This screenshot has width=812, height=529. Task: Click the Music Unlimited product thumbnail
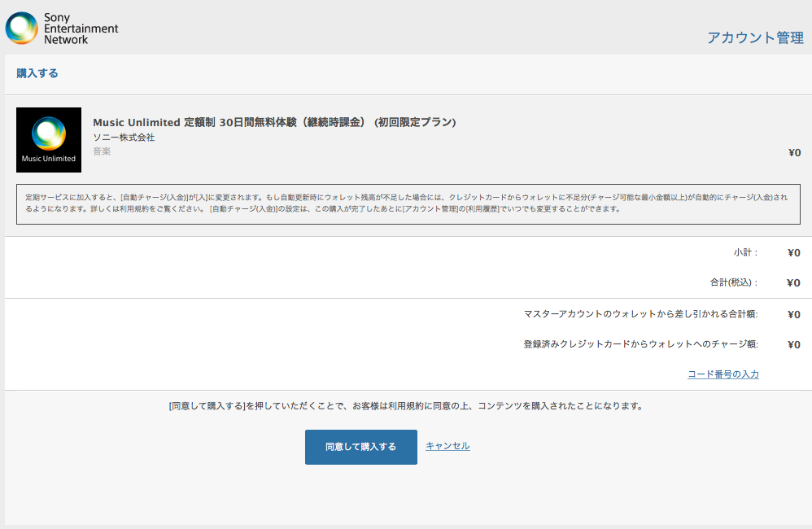(x=49, y=140)
